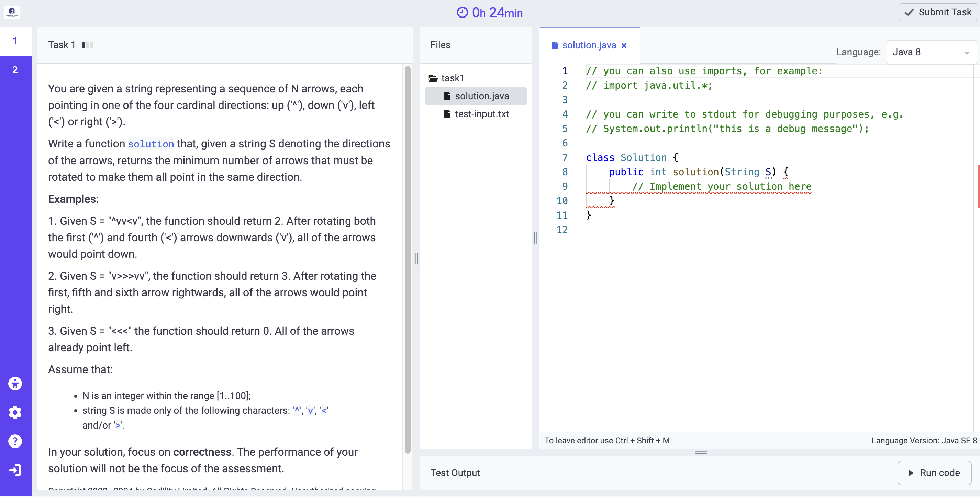Switch to task 2 in sidebar
Image resolution: width=980 pixels, height=497 pixels.
click(x=15, y=70)
